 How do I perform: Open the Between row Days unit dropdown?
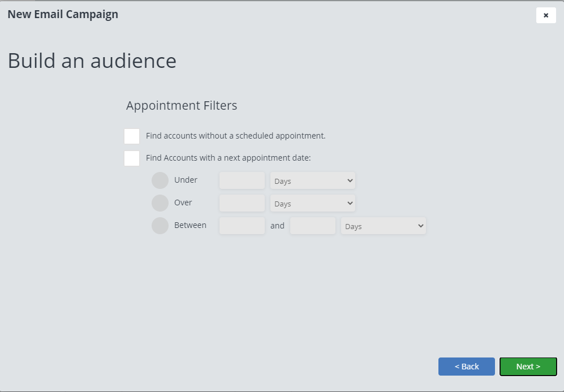pos(384,226)
